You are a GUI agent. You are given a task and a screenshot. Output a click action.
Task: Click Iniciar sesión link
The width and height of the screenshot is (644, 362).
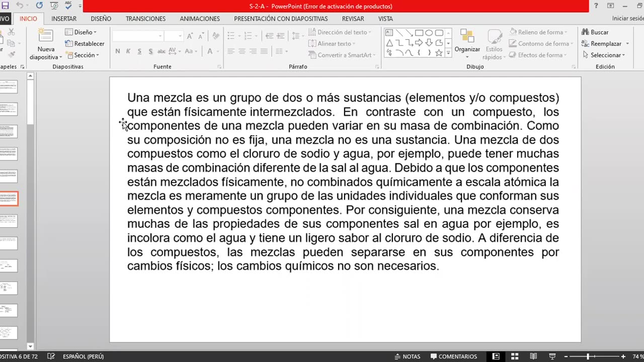coord(628,19)
